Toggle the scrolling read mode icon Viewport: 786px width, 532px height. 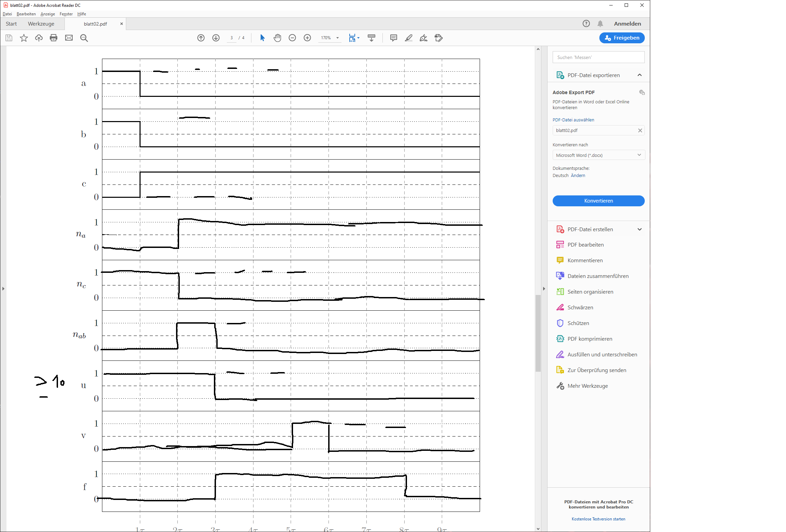[372, 38]
